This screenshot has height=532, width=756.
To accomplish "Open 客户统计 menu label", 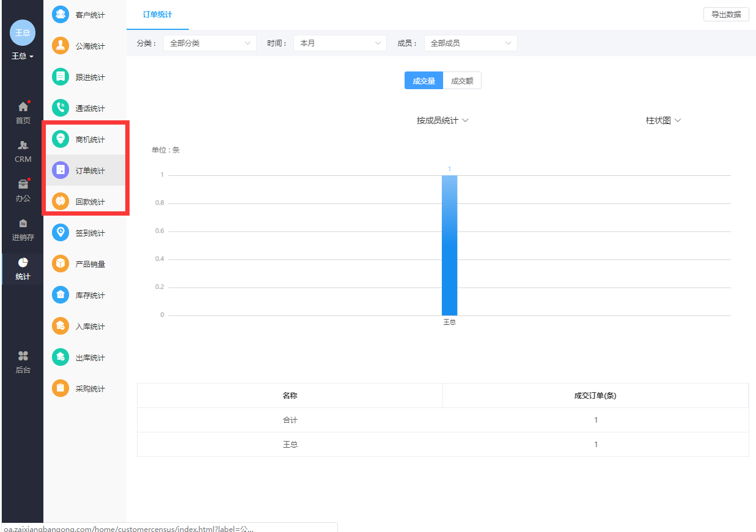I will [90, 15].
